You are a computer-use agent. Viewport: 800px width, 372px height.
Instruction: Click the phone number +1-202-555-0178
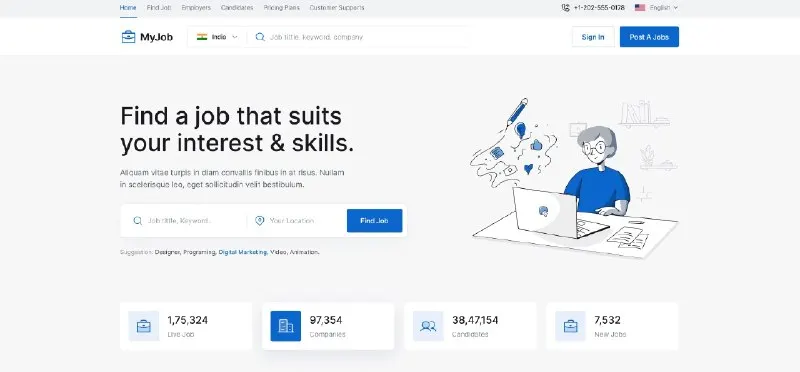coord(599,8)
